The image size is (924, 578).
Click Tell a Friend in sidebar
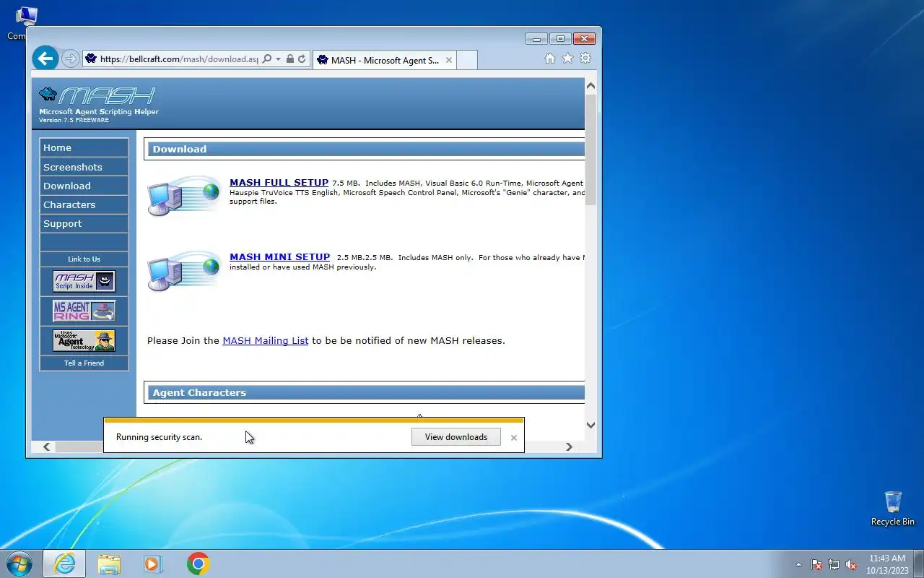pyautogui.click(x=84, y=363)
